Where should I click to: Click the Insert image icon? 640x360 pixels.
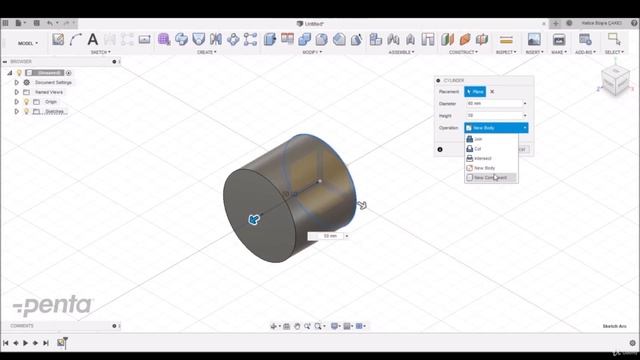coord(534,39)
